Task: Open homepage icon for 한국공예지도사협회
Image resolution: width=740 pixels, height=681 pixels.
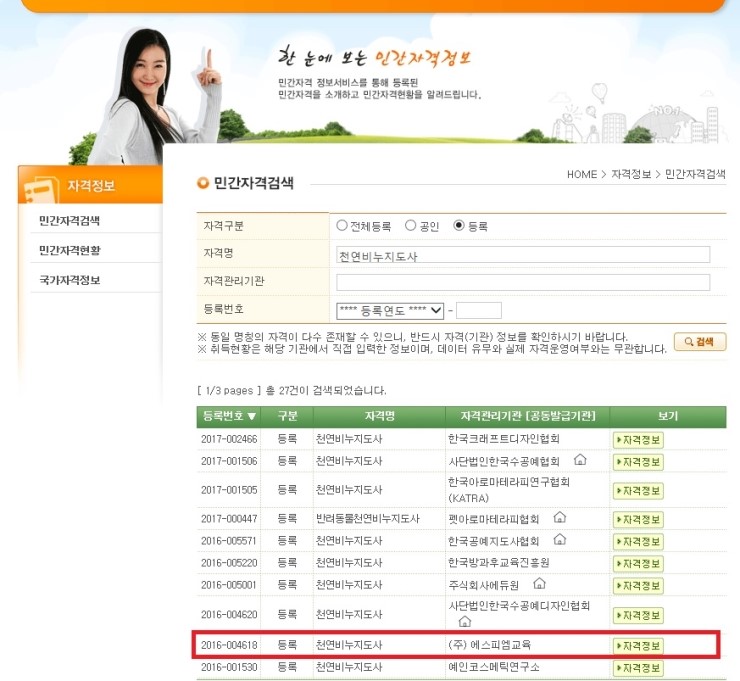Action: click(560, 539)
